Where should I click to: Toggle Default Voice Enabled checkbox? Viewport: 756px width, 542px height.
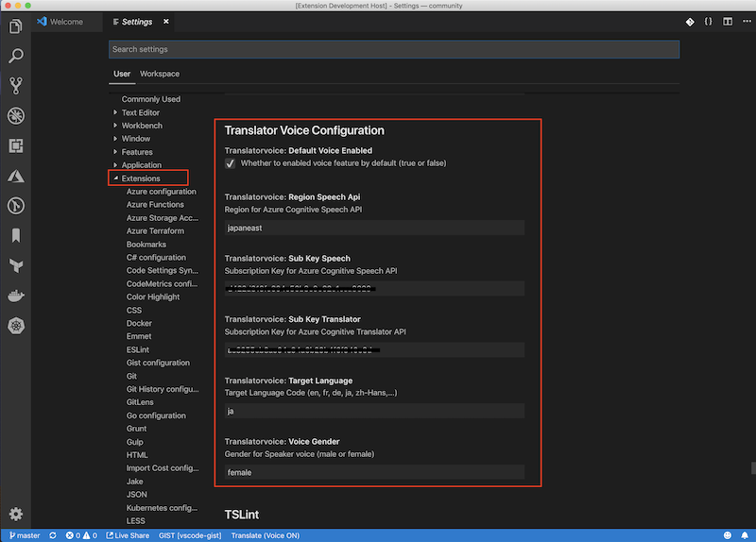231,163
